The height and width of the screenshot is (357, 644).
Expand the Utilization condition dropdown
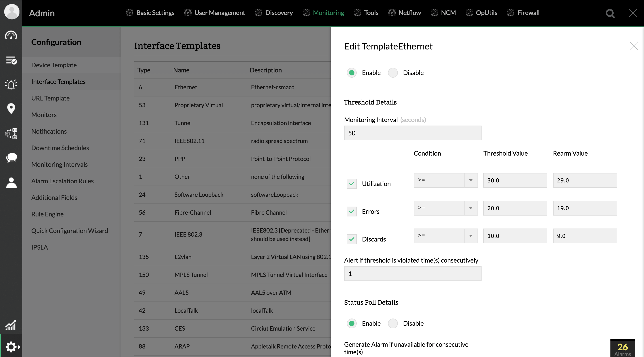pos(446,180)
